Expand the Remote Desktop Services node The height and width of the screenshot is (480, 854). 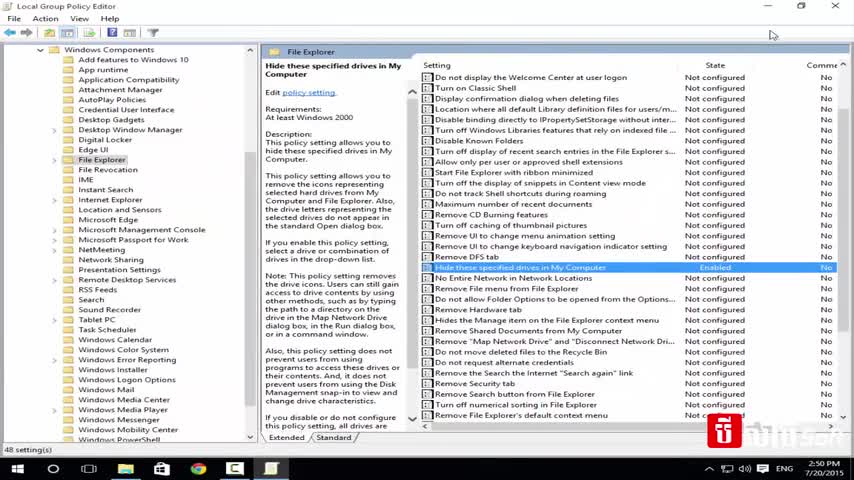coord(54,280)
